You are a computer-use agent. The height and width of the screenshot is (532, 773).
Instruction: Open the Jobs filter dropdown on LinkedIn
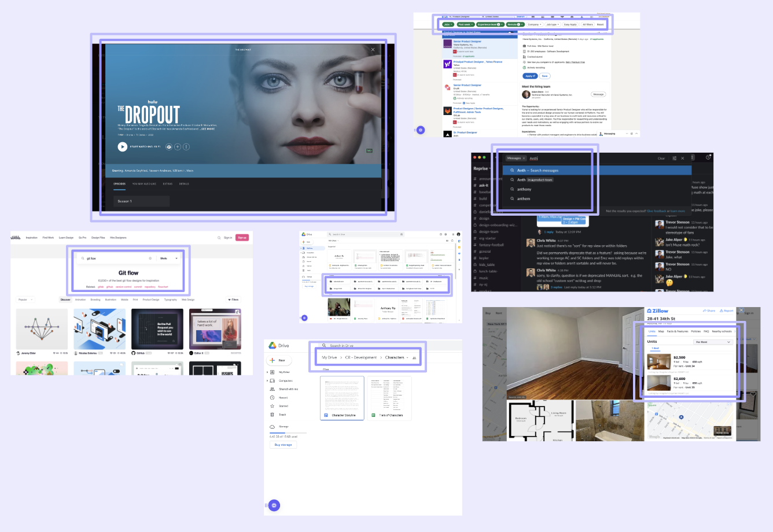coord(448,24)
